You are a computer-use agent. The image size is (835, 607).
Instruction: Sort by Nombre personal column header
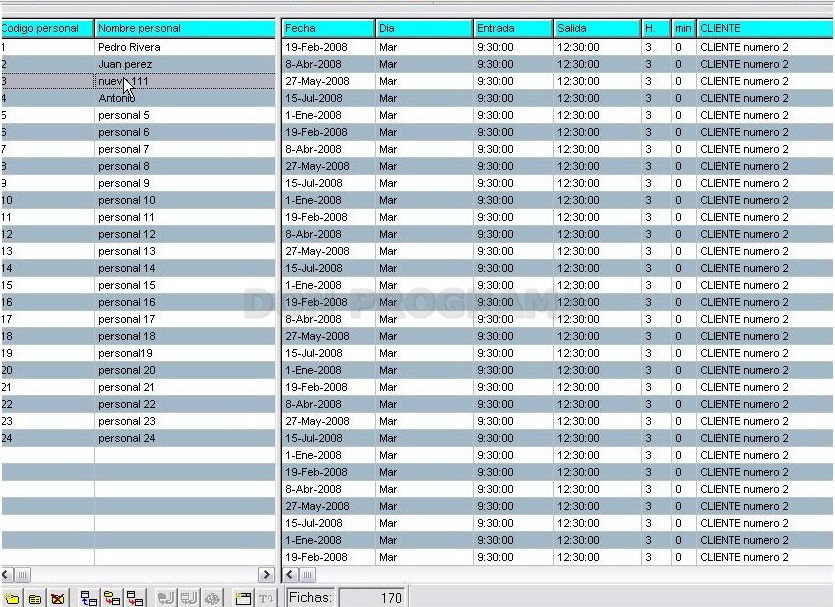pyautogui.click(x=185, y=28)
